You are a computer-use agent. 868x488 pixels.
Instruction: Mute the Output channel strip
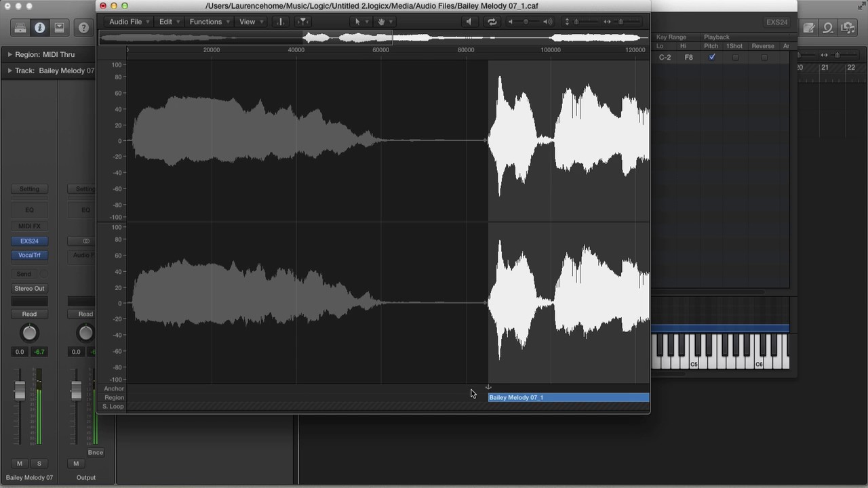(x=76, y=464)
